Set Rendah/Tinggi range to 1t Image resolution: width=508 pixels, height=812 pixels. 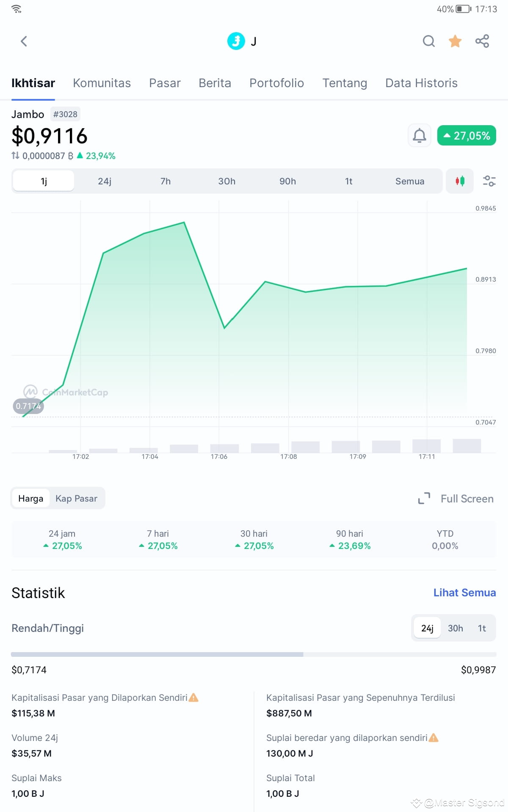tap(482, 628)
